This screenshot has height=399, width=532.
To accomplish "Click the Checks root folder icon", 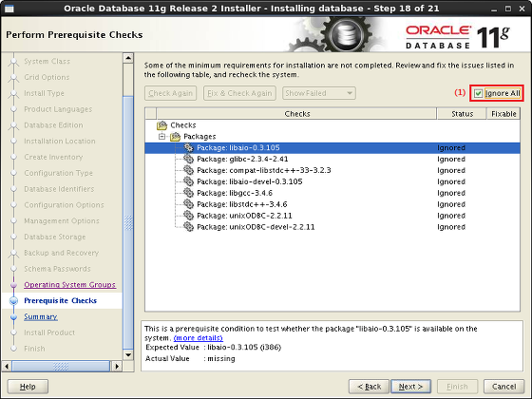I will (162, 125).
